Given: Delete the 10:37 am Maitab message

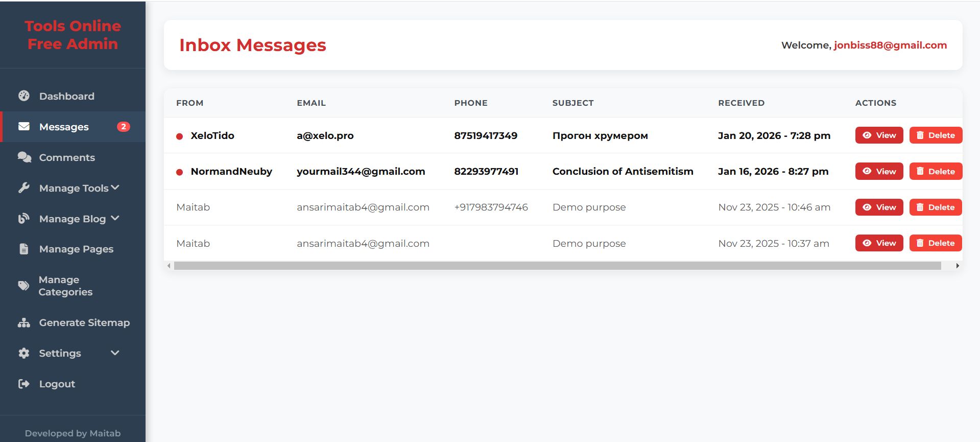Looking at the screenshot, I should (936, 243).
